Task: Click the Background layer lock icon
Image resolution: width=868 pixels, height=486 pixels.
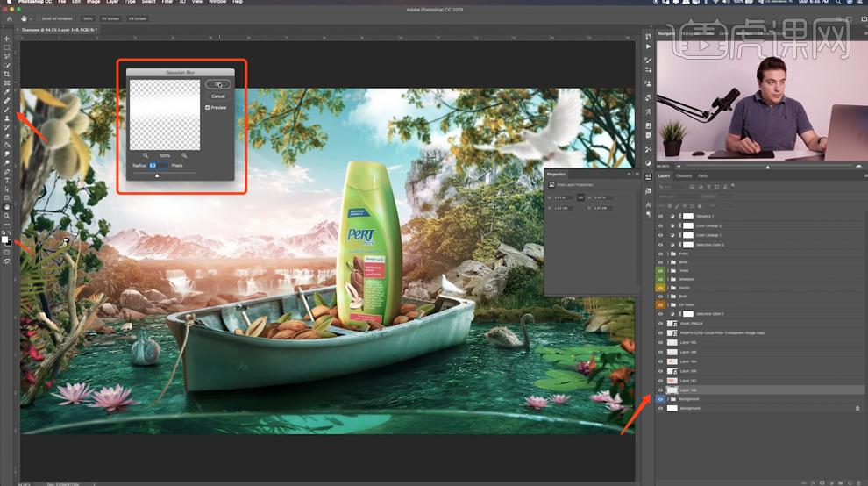Action: (x=857, y=409)
